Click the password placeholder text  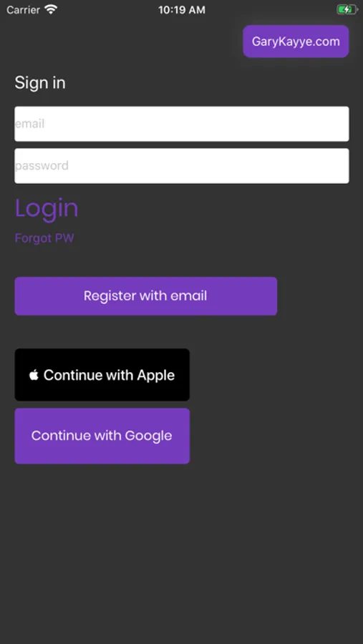click(x=42, y=166)
